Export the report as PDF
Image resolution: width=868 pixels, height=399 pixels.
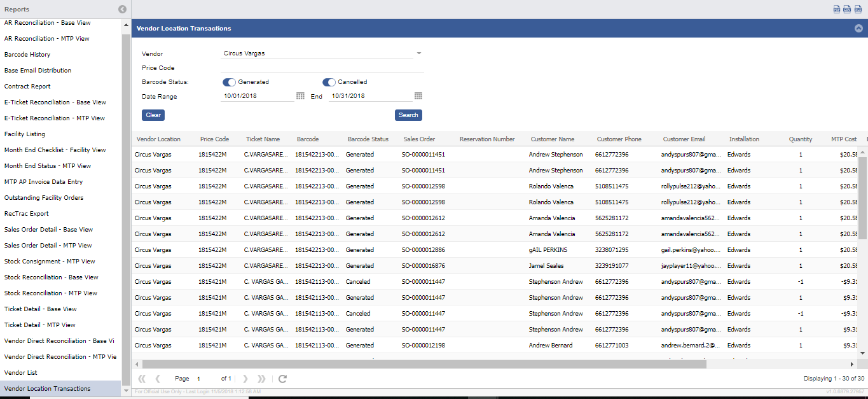(837, 9)
